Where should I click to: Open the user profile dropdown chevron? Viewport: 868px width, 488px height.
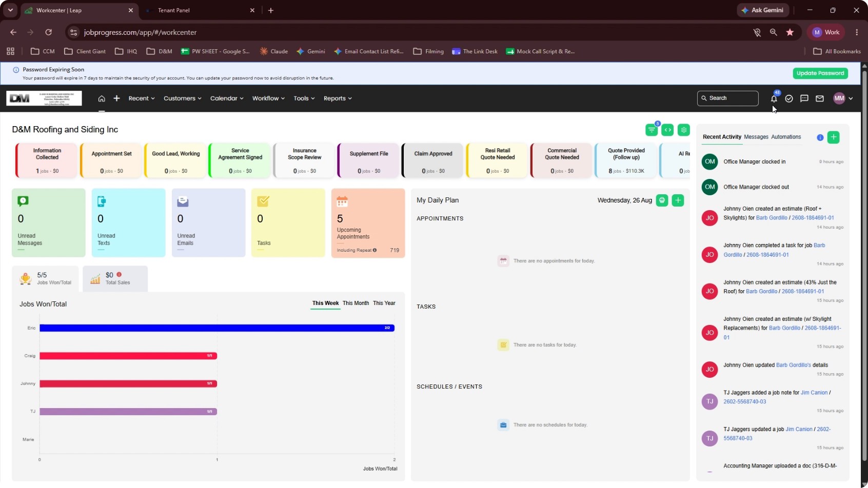click(x=851, y=98)
